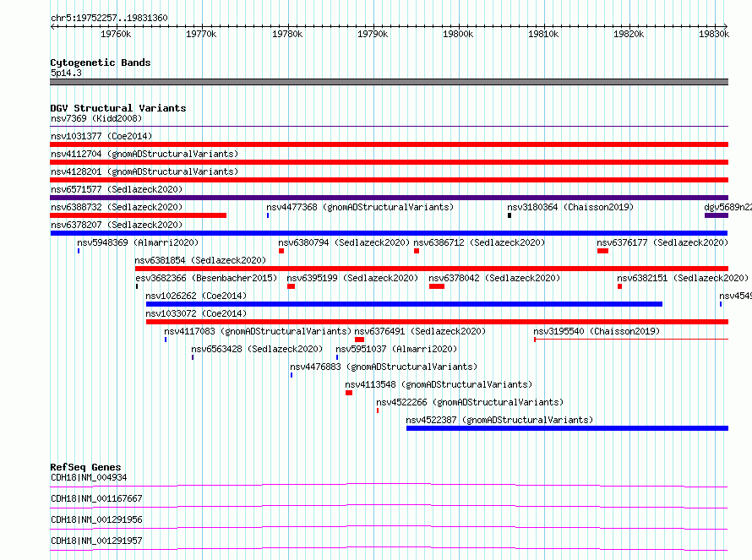The height and width of the screenshot is (560, 752).
Task: Click the red block under nsv6395199
Action: click(x=292, y=286)
